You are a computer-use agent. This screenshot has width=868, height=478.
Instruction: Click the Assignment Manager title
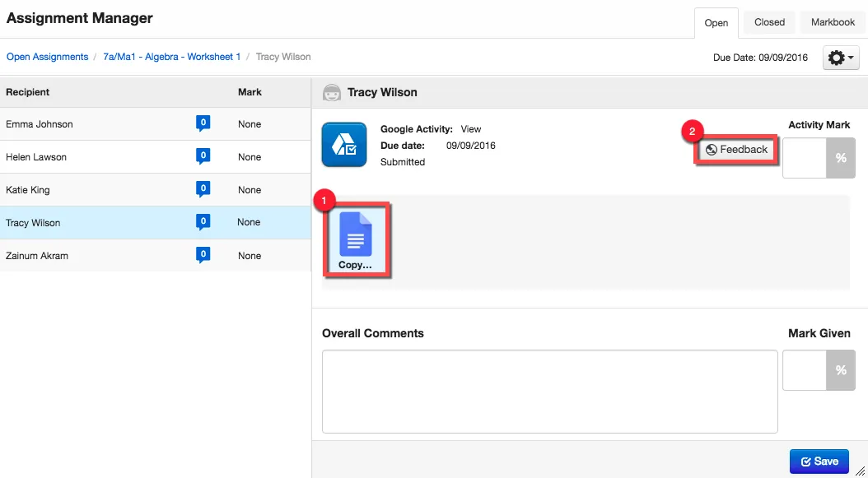coord(80,18)
